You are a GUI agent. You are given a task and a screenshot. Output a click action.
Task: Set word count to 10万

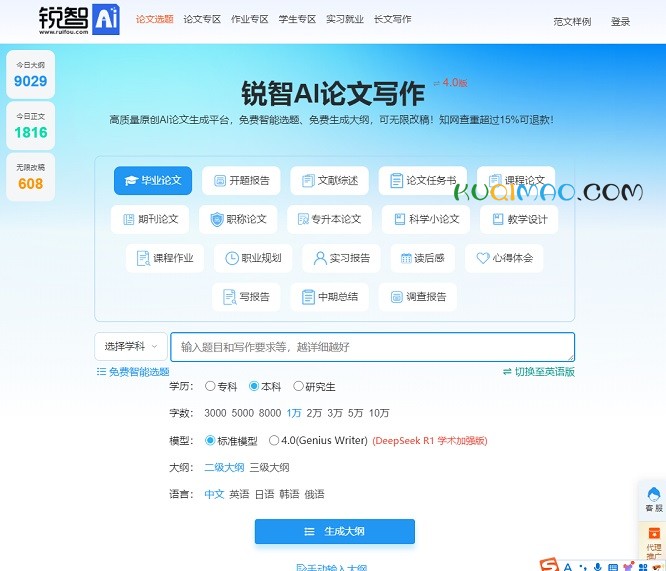[379, 413]
